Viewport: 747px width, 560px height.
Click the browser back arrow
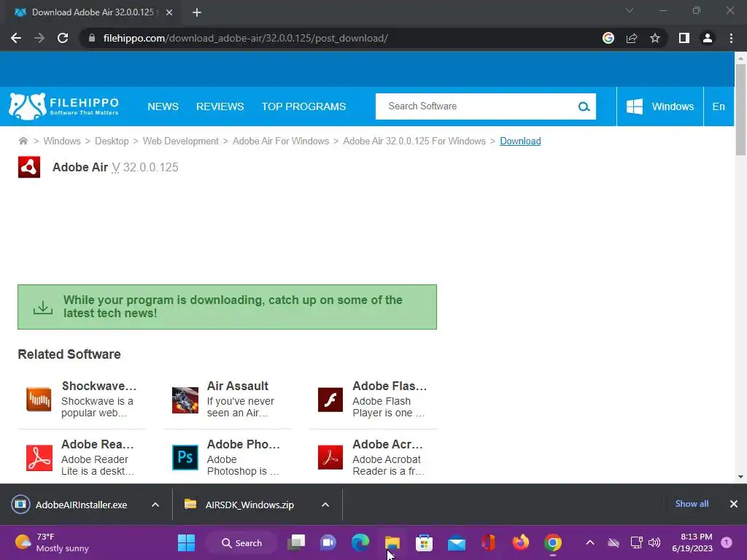[x=16, y=38]
